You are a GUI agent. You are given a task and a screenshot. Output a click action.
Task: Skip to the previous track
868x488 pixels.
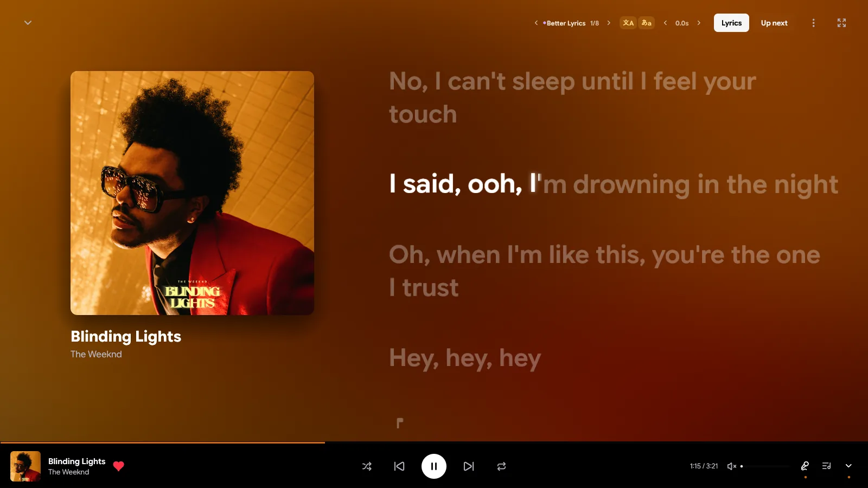pos(399,466)
